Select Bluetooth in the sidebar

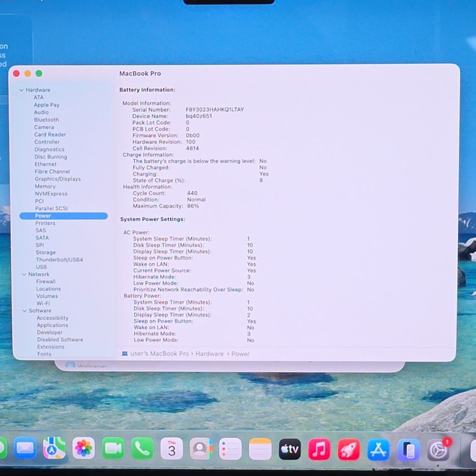coord(46,120)
